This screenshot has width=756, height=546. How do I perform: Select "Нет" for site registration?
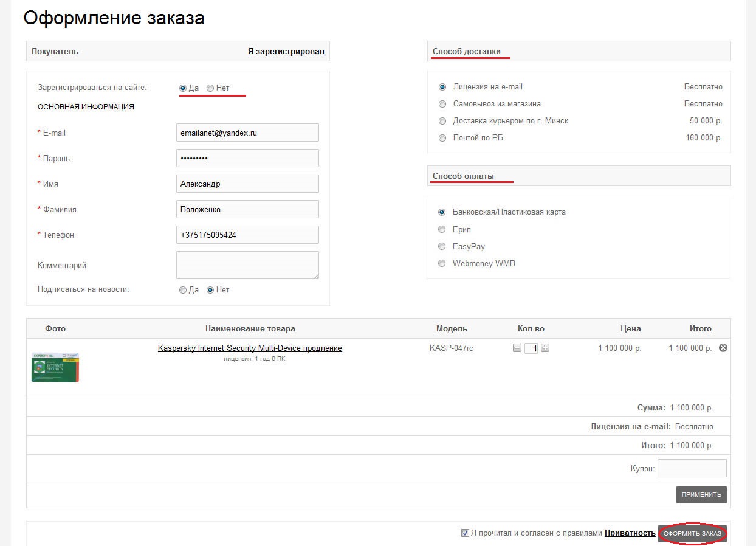click(x=210, y=88)
